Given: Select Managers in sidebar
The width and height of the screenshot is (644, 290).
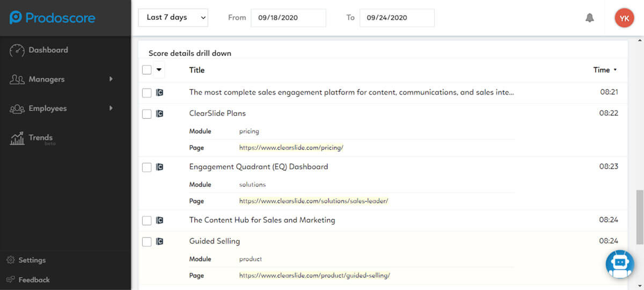Looking at the screenshot, I should pos(47,79).
